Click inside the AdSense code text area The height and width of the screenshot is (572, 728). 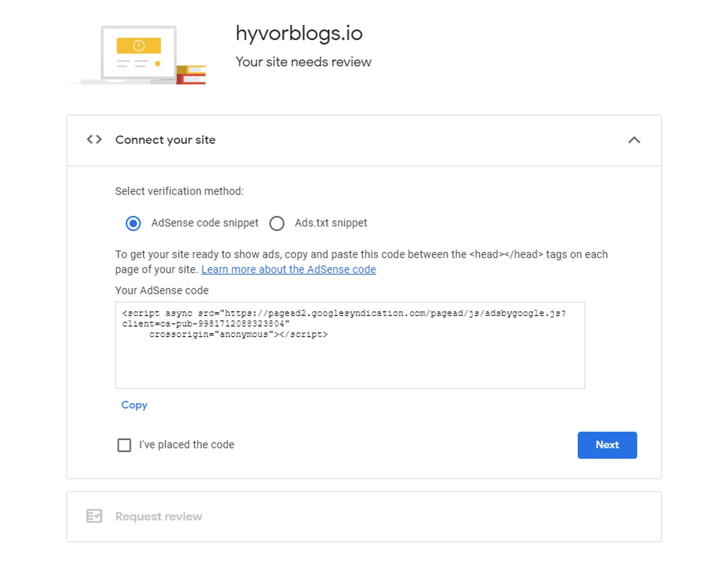click(x=350, y=345)
